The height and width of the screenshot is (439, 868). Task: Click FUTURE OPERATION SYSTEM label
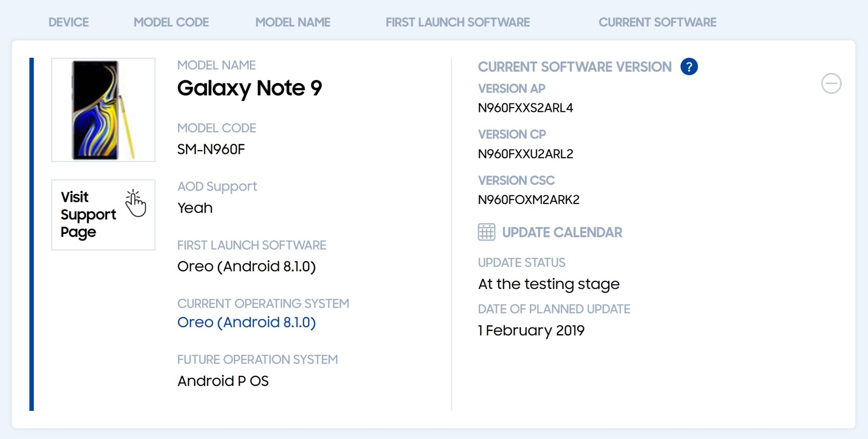coord(257,360)
